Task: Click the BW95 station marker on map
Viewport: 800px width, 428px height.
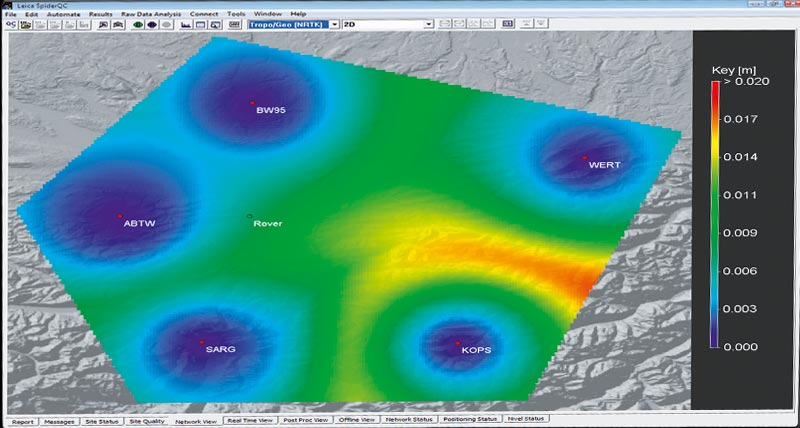Action: 253,103
